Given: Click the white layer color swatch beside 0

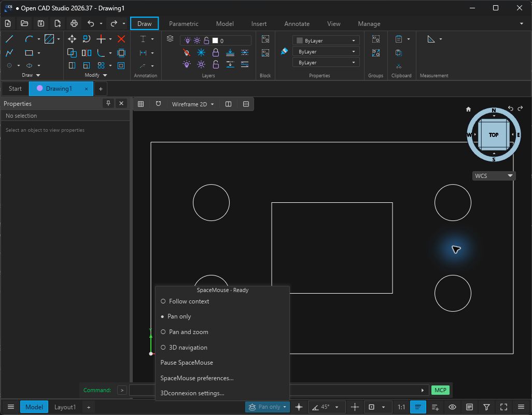Looking at the screenshot, I should pyautogui.click(x=215, y=40).
